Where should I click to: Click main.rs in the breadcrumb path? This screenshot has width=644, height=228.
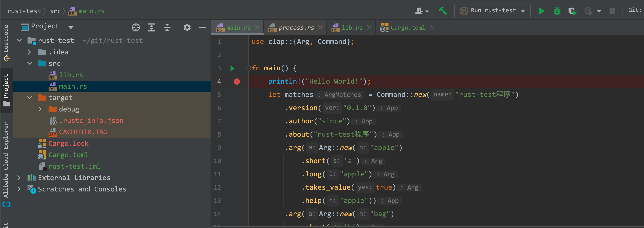87,11
